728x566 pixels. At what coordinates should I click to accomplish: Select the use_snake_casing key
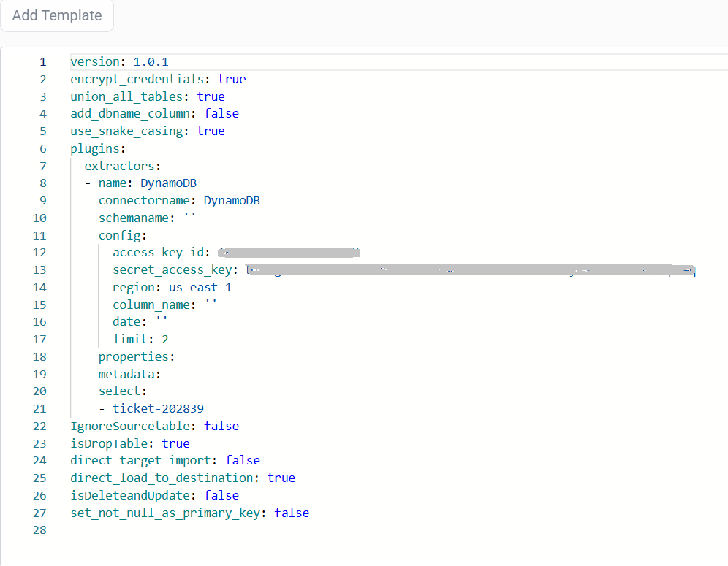pos(126,131)
